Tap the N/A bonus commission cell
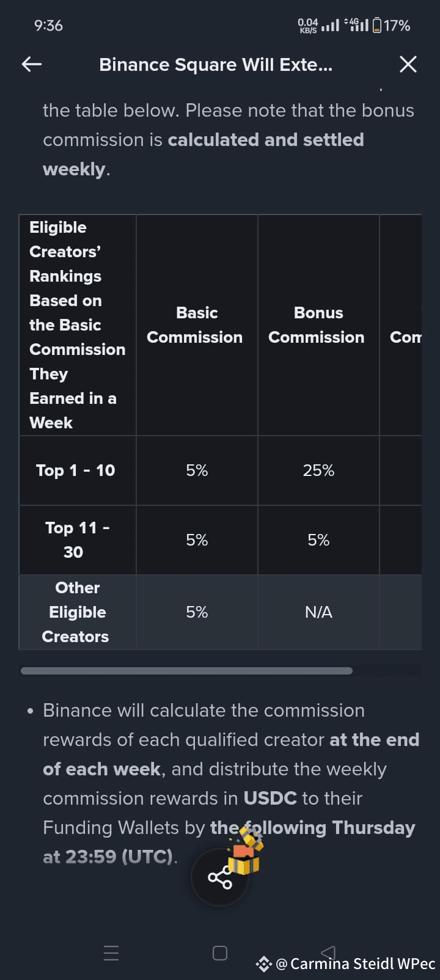Viewport: 440px width, 980px height. point(318,612)
